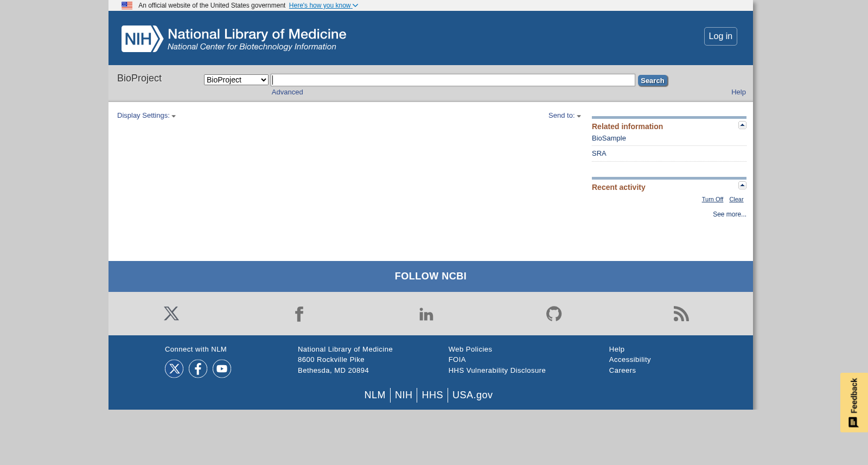Collapse the Related information panel
Screen dimensions: 868x465
pyautogui.click(x=742, y=125)
